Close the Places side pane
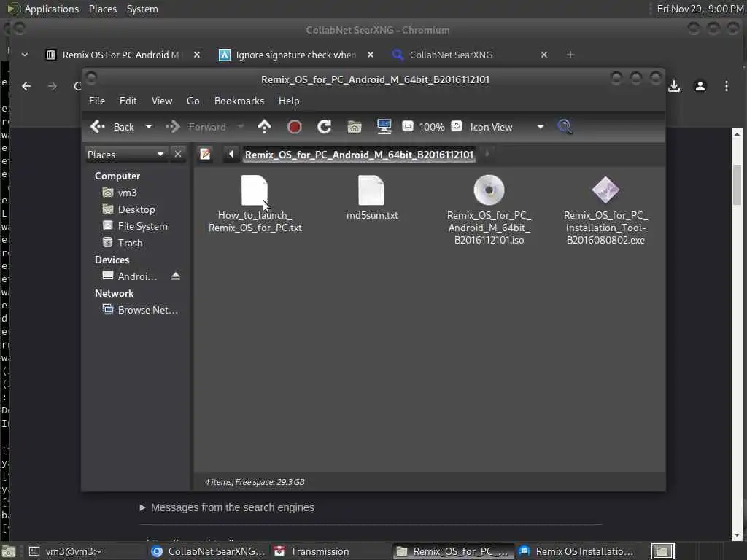The width and height of the screenshot is (747, 560). pyautogui.click(x=178, y=155)
